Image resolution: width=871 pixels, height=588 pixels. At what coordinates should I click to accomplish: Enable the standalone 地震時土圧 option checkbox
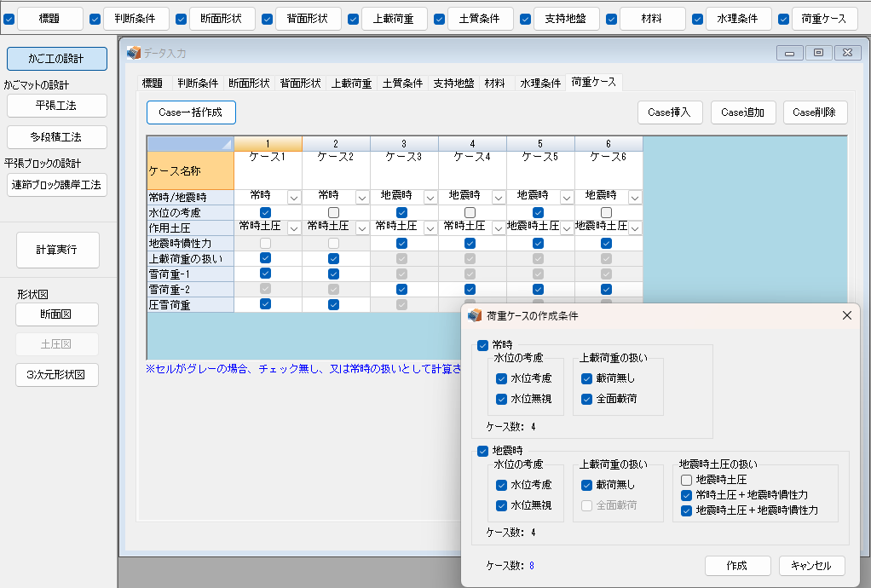(686, 480)
